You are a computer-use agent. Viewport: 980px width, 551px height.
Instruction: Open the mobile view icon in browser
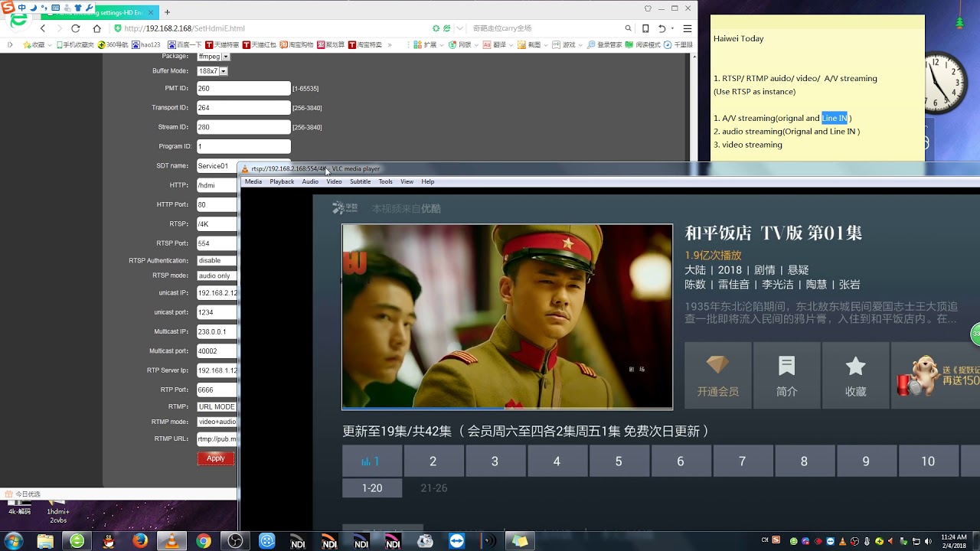tap(645, 28)
